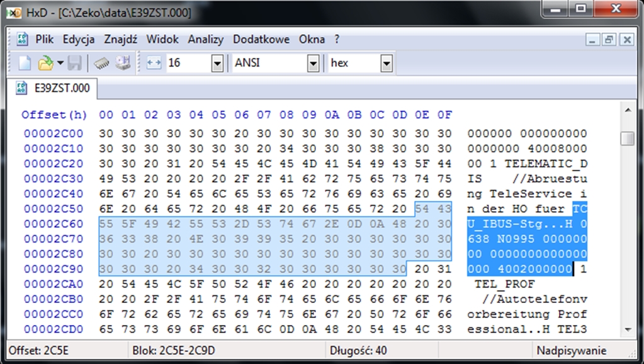The height and width of the screenshot is (364, 644).
Task: Click offset row 00002C20
Action: coord(54,164)
